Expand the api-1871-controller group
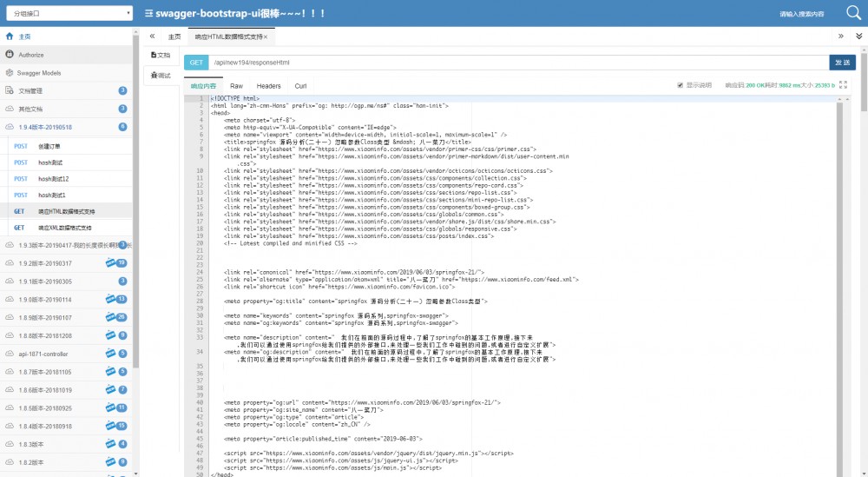Screen dimensions: 868x477 67,354
